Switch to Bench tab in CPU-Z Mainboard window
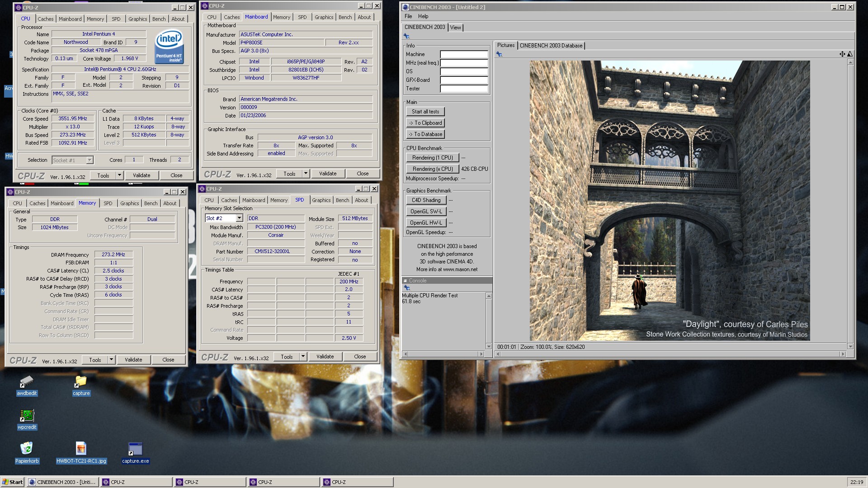This screenshot has height=488, width=868. click(x=345, y=17)
